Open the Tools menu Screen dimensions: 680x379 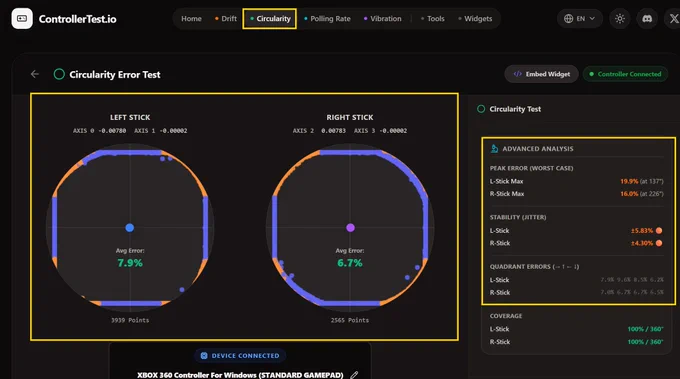432,19
